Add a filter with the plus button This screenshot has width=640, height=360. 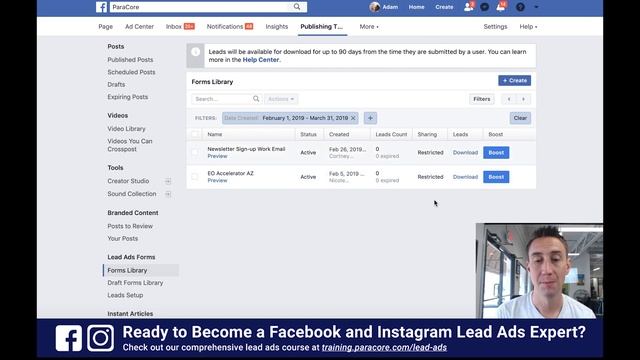(x=370, y=118)
